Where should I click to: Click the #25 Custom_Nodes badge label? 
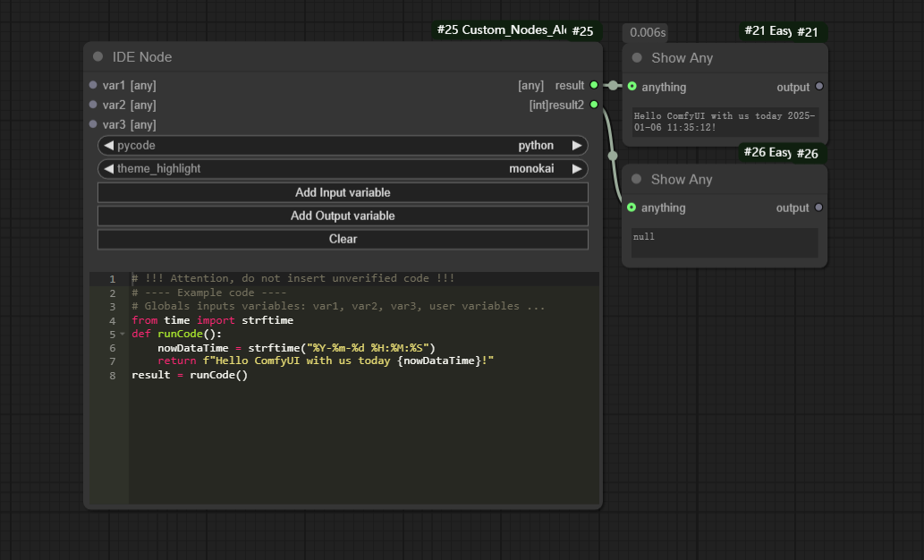[499, 30]
